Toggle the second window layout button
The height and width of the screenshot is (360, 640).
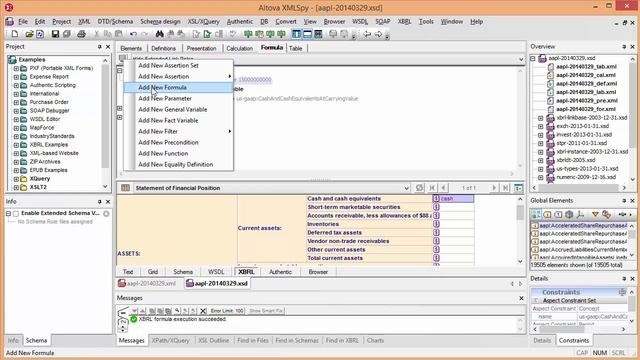click(x=307, y=34)
